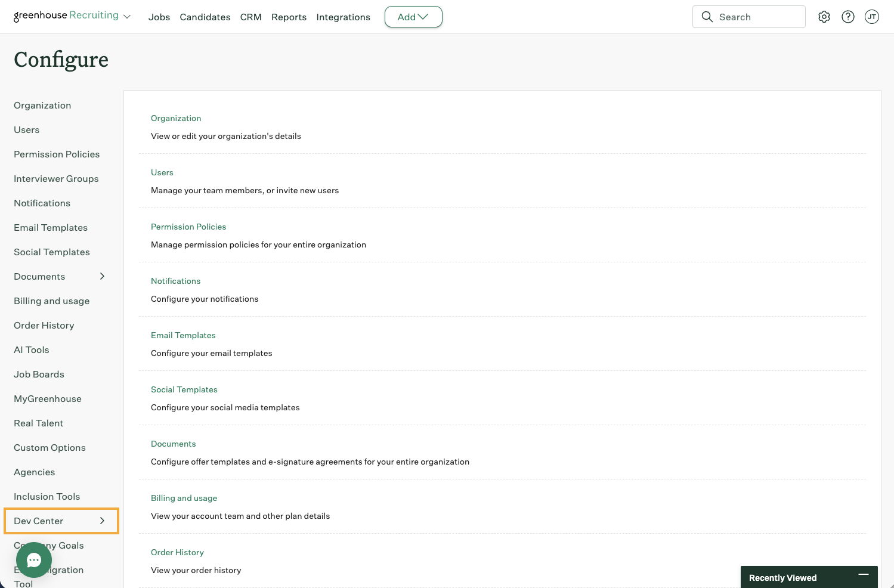Open the Integrations navigation item
Screen dimensions: 894x588
(343, 17)
